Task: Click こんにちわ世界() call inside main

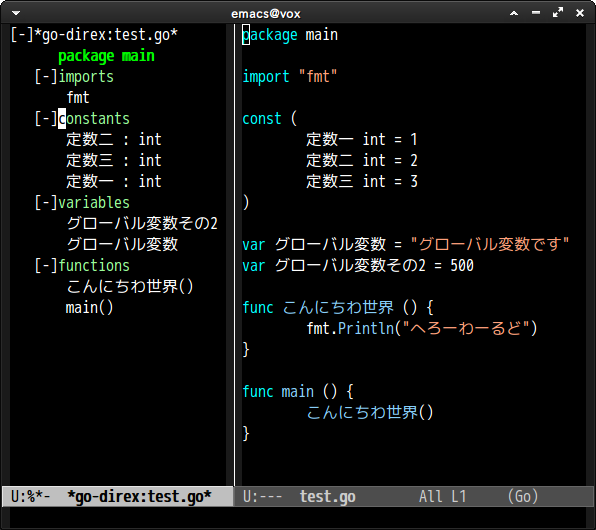Action: point(370,412)
